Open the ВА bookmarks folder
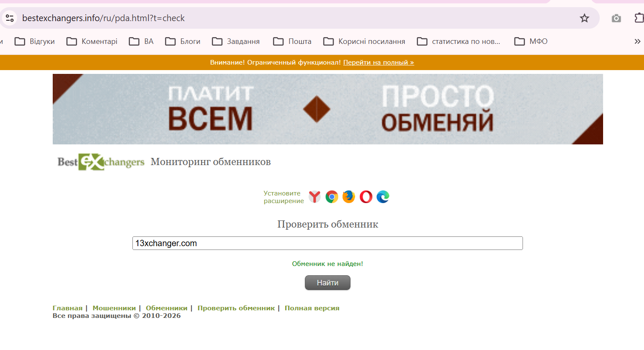Viewport: 644px width, 350px height. [141, 41]
